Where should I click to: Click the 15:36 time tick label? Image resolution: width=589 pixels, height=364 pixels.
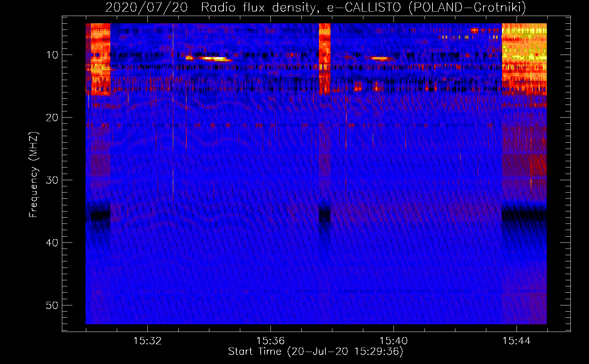270,341
